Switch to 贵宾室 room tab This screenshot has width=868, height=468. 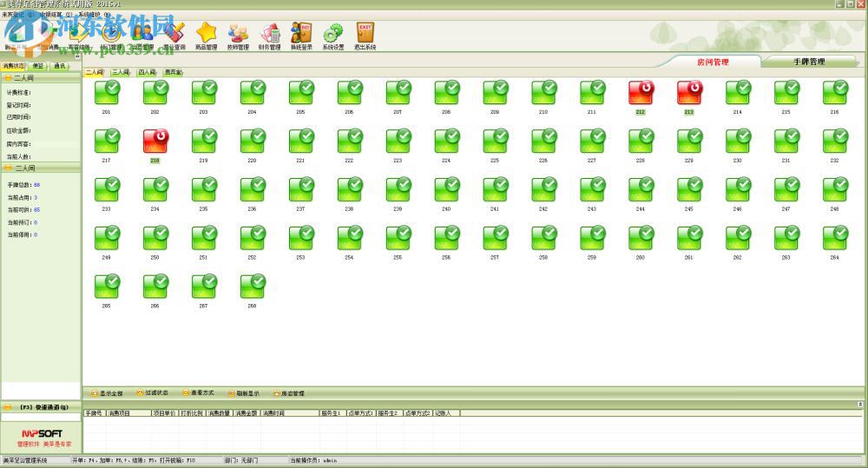tap(173, 72)
